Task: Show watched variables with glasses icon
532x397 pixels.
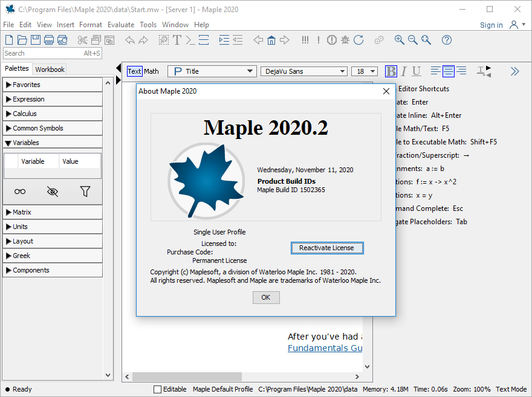Action: tap(20, 192)
